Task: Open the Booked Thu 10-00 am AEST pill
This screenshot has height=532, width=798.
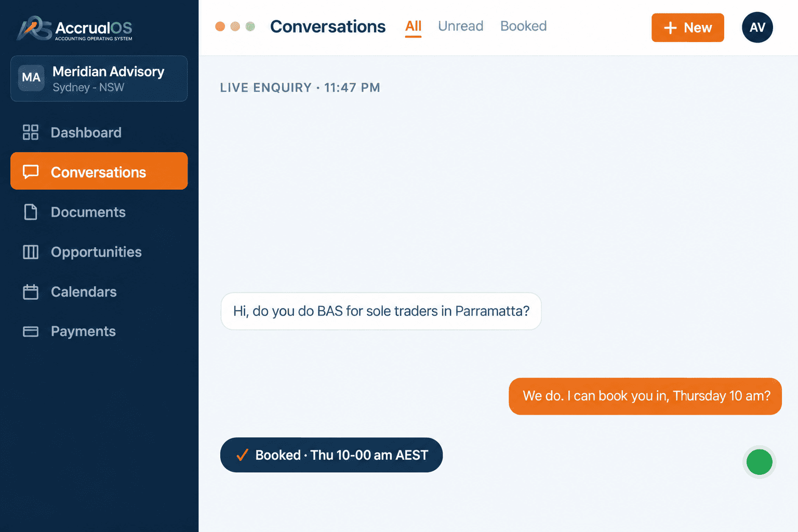Action: tap(331, 455)
